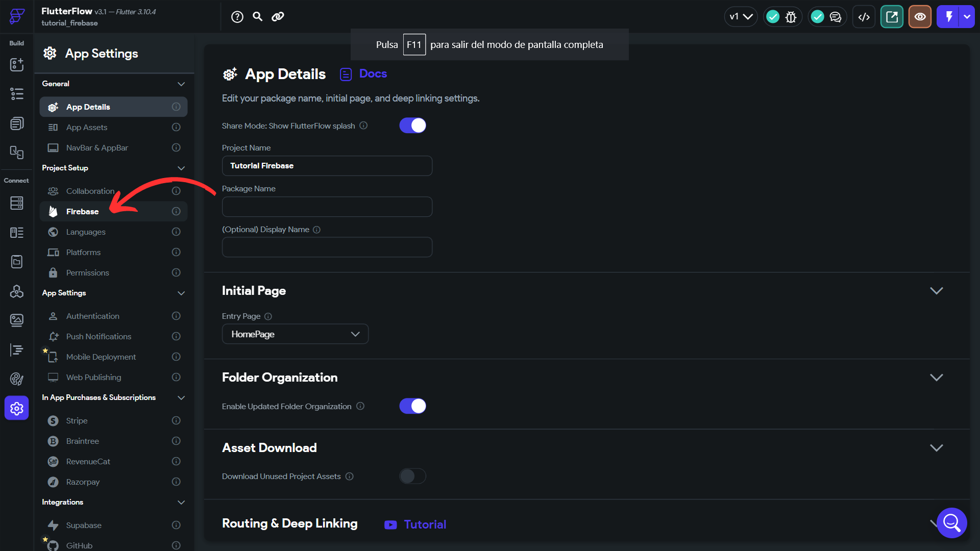Play the Routing & Deep Linking Tutorial
The image size is (980, 551).
[x=425, y=524]
